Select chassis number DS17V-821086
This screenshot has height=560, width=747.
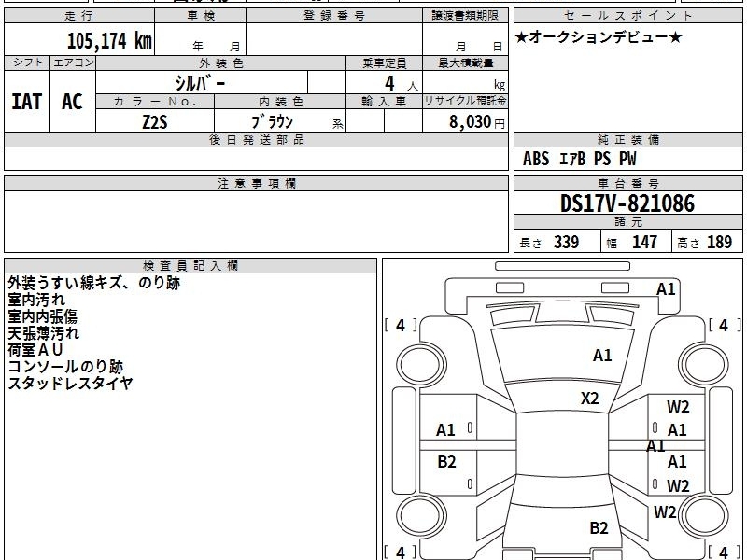pyautogui.click(x=627, y=203)
